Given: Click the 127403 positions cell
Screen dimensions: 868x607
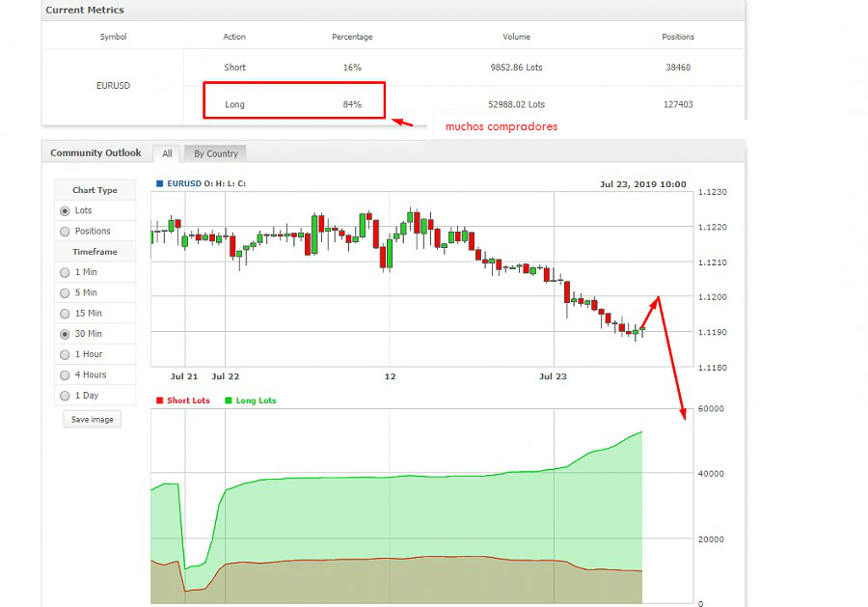Looking at the screenshot, I should (x=678, y=104).
